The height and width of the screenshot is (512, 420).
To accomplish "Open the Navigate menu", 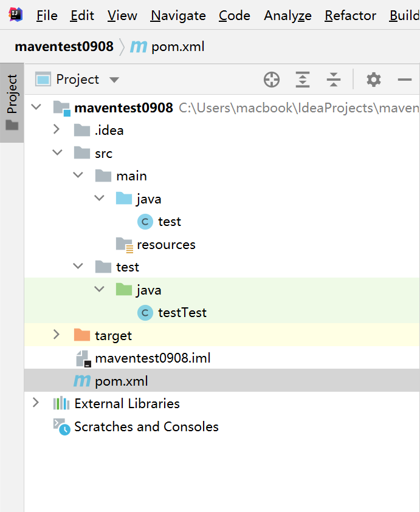I will (x=178, y=15).
